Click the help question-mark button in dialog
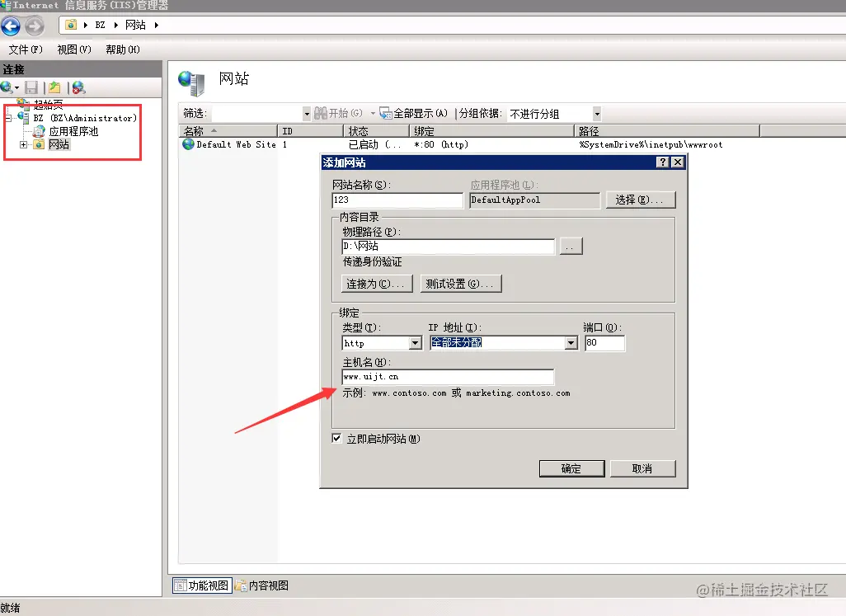 [663, 162]
